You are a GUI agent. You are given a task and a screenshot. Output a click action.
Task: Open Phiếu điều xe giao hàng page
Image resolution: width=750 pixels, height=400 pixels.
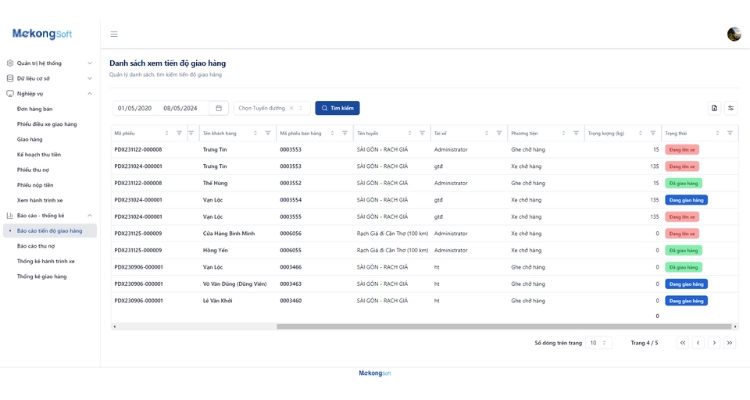[x=47, y=124]
